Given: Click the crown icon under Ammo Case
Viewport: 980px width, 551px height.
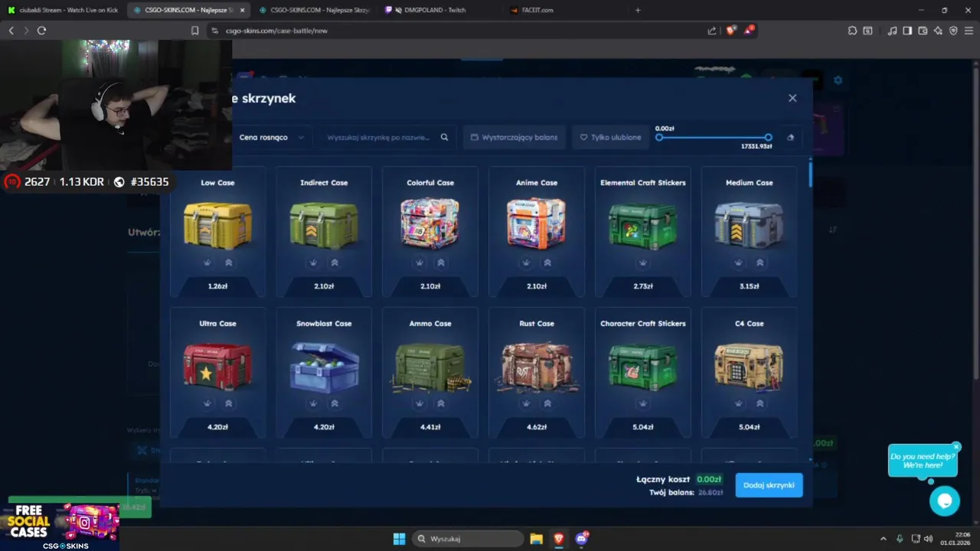Looking at the screenshot, I should click(x=420, y=403).
